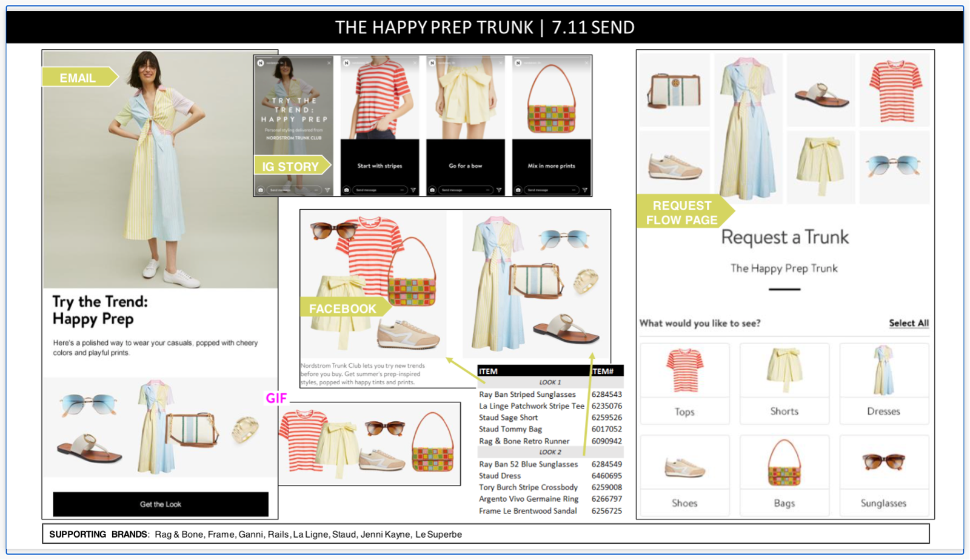Select the Bags category card
The width and height of the screenshot is (970, 560).
[784, 476]
